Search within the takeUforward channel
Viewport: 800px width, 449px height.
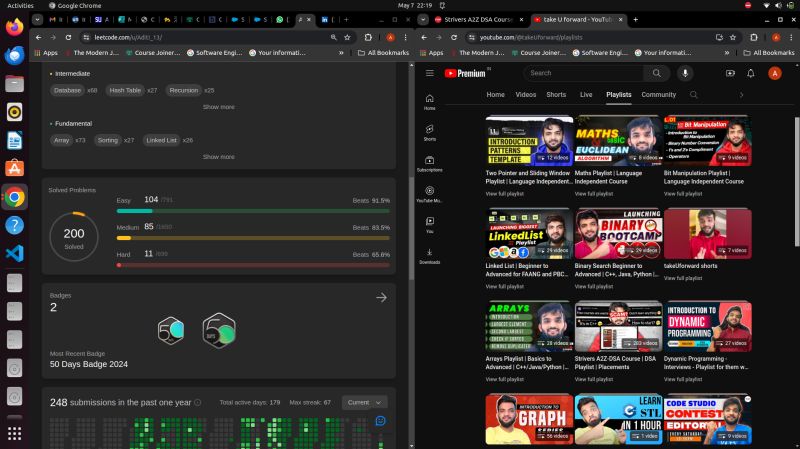tap(693, 95)
